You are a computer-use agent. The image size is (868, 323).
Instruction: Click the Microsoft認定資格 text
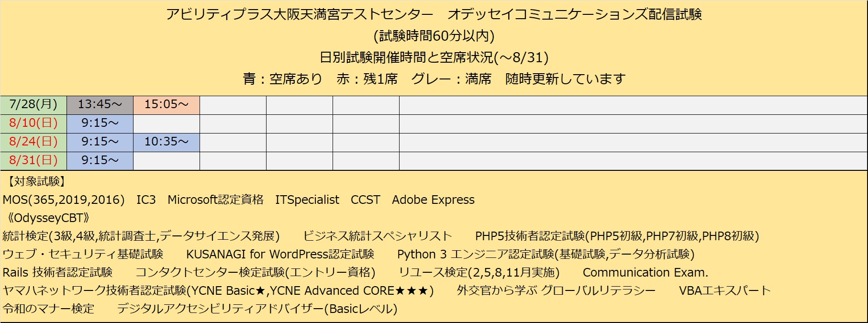(x=215, y=200)
